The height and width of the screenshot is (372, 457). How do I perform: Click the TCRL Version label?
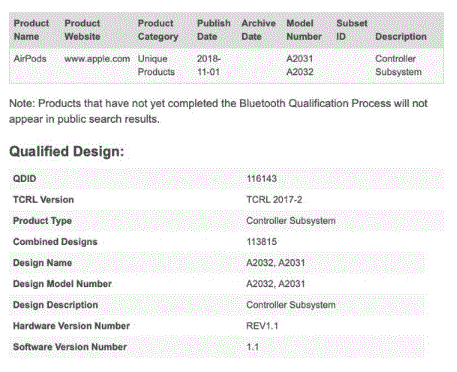coord(43,200)
